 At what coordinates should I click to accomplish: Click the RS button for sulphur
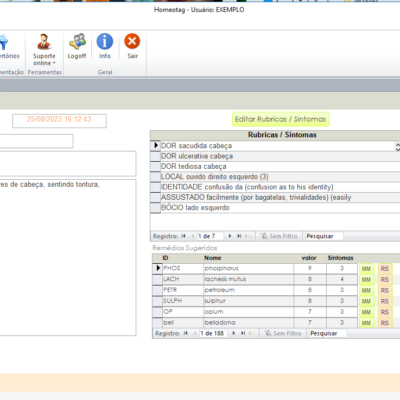click(385, 301)
